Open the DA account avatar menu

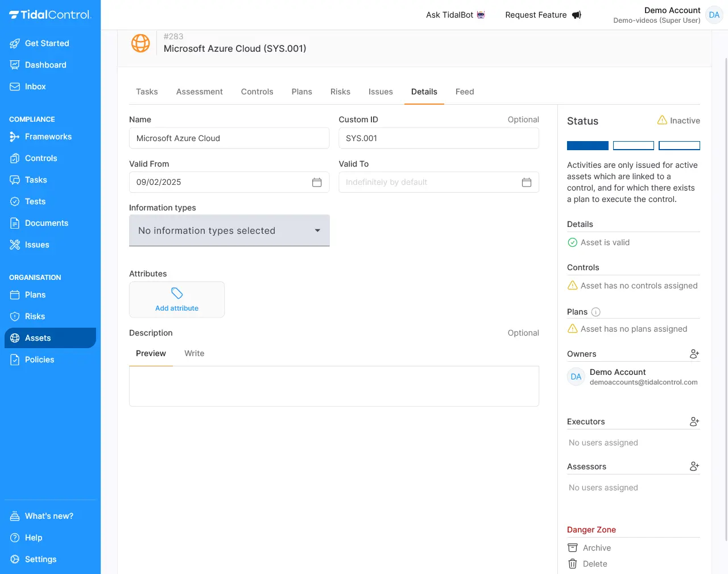[714, 15]
